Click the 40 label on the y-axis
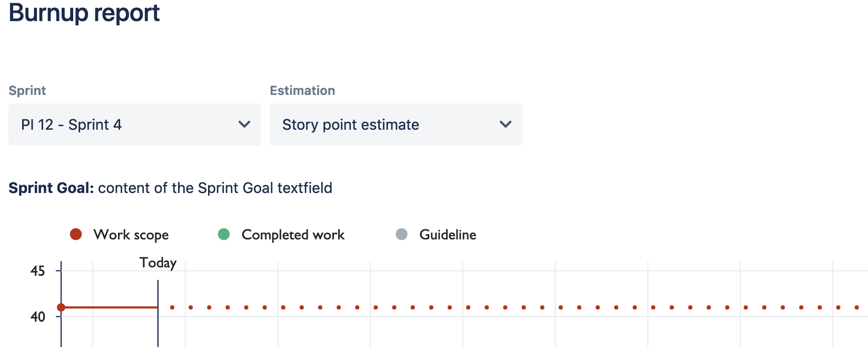 [37, 316]
